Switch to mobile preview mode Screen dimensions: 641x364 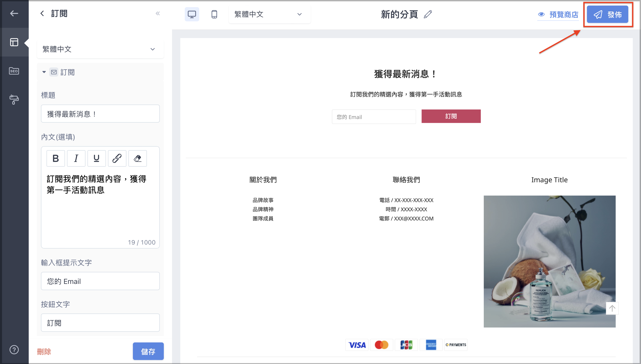(x=214, y=14)
